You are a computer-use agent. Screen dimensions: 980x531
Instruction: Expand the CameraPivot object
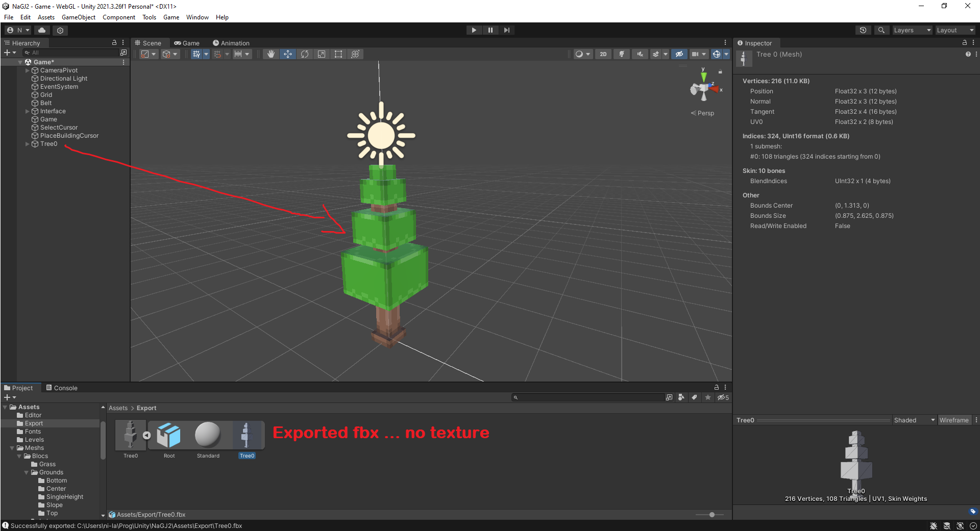point(27,70)
